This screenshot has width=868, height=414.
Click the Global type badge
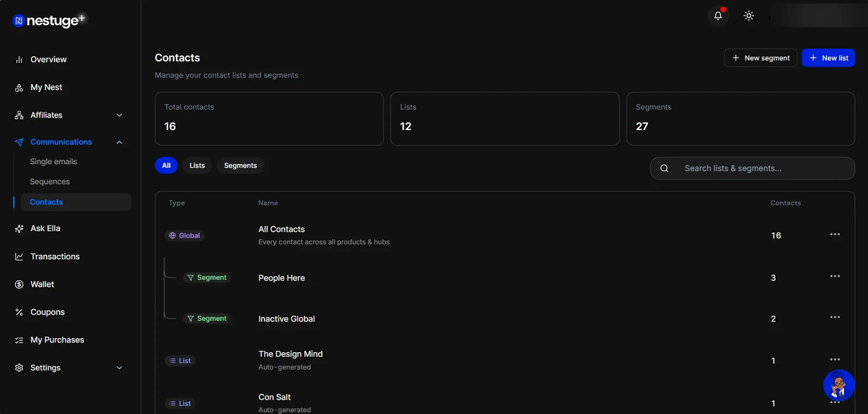pyautogui.click(x=184, y=236)
